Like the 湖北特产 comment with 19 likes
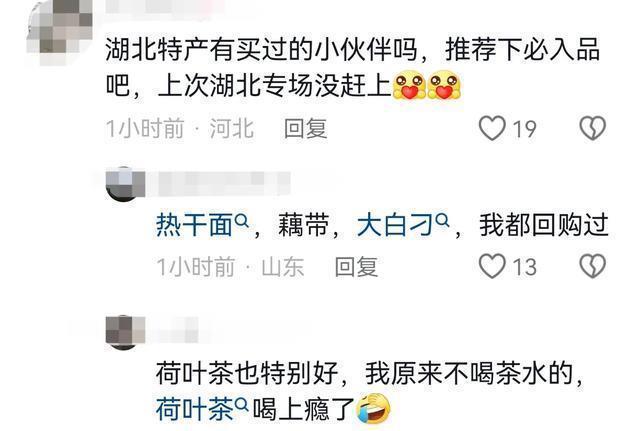This screenshot has width=640, height=431. point(492,128)
